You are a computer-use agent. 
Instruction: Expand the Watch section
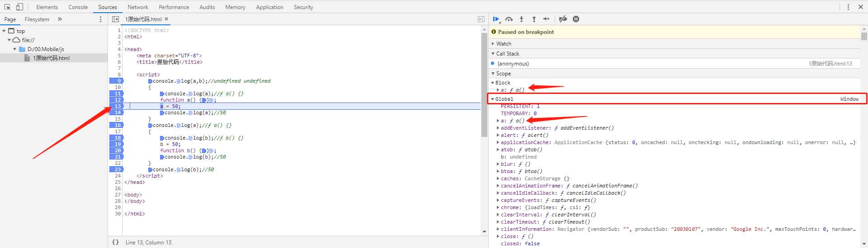click(493, 44)
